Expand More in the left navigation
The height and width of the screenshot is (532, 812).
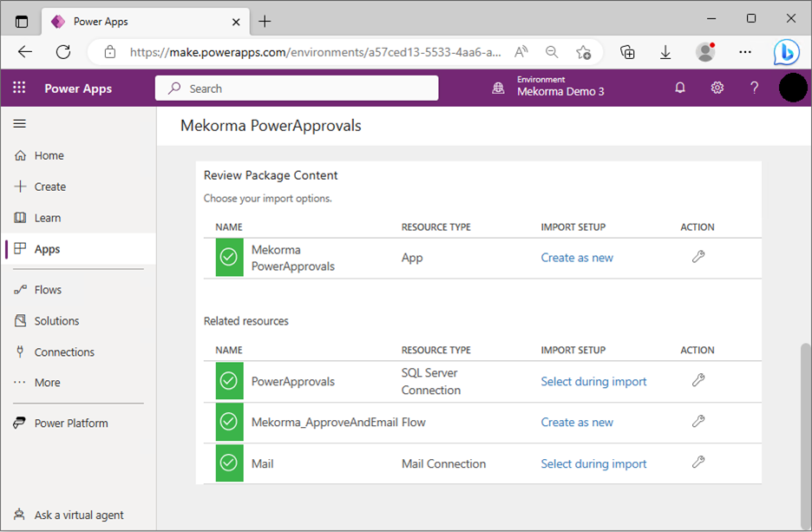click(47, 383)
